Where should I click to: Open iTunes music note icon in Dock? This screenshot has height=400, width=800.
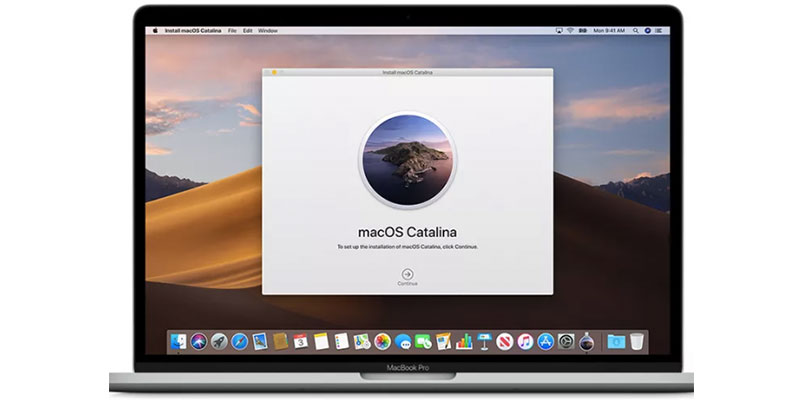point(525,341)
